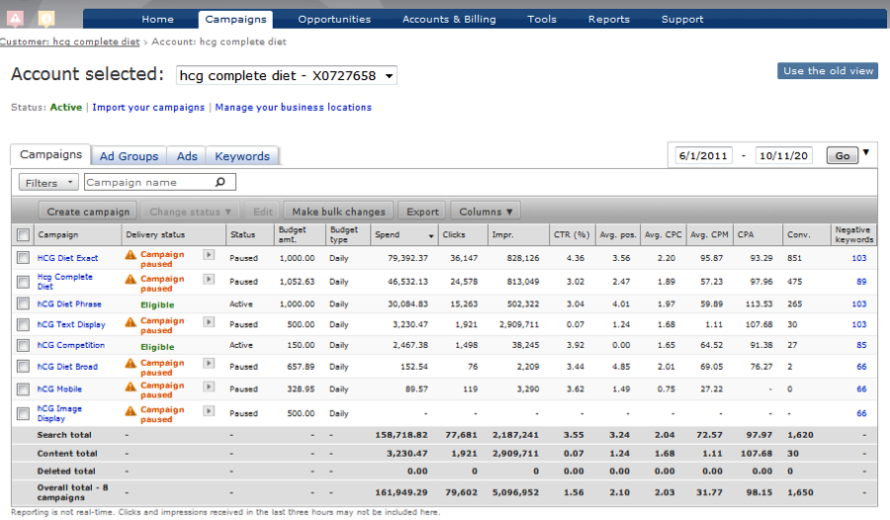
Task: Click Create campaign button
Action: point(88,211)
